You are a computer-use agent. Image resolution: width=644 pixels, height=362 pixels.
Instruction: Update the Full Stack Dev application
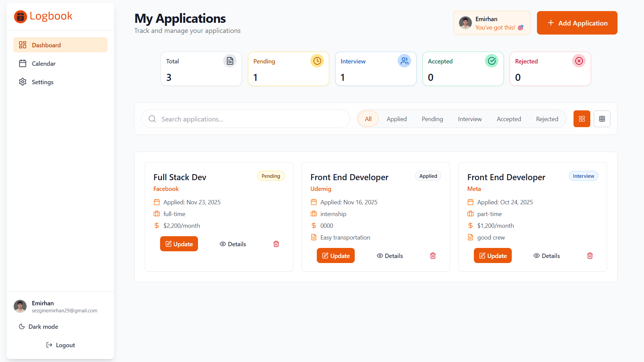pyautogui.click(x=179, y=244)
